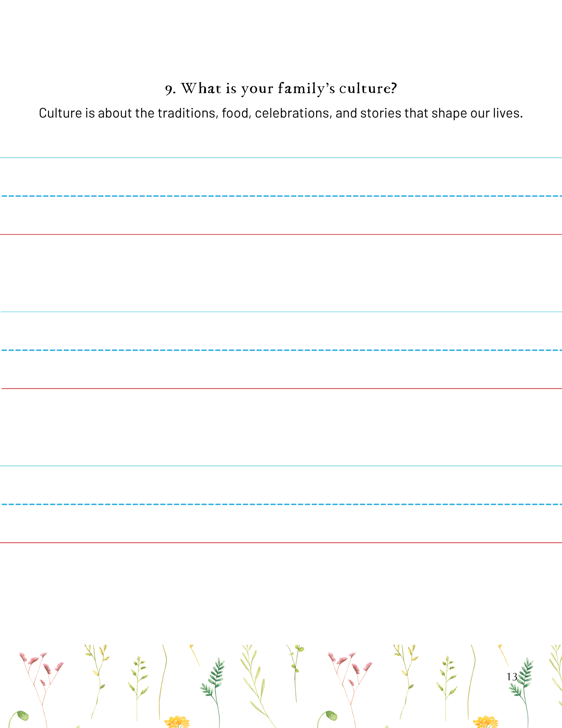Click the third solid light-blue writing line

point(281,466)
